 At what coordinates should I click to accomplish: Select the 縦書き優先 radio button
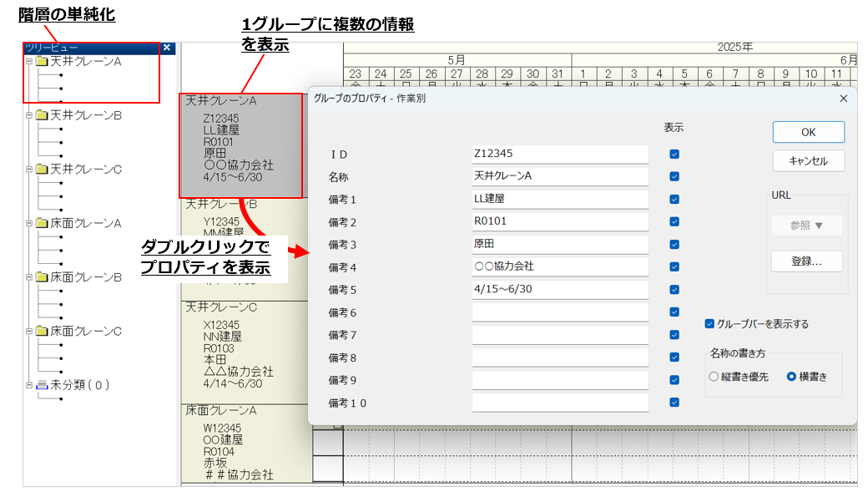tap(714, 377)
